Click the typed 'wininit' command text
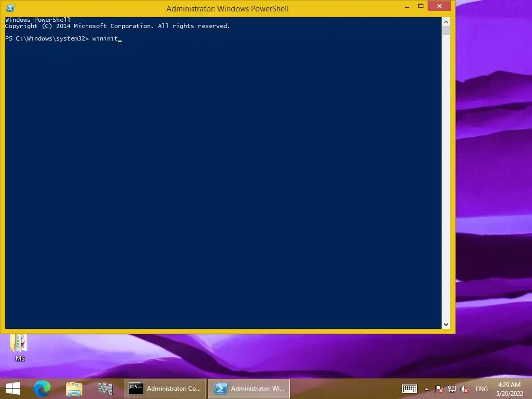Image resolution: width=532 pixels, height=399 pixels. click(x=105, y=38)
